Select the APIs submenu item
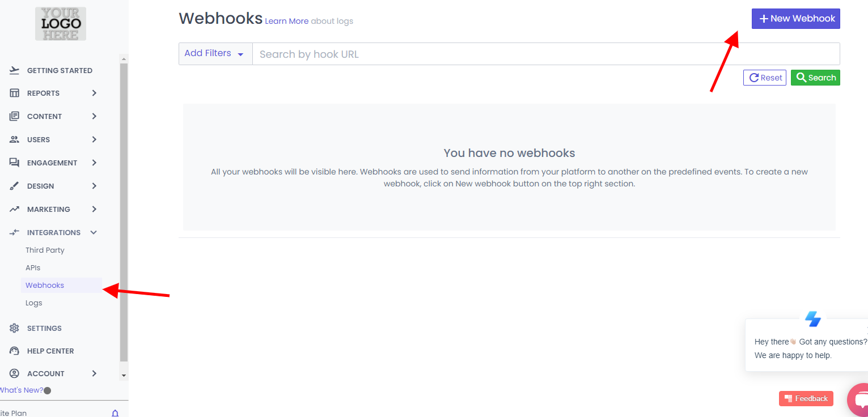The height and width of the screenshot is (417, 868). [x=33, y=267]
